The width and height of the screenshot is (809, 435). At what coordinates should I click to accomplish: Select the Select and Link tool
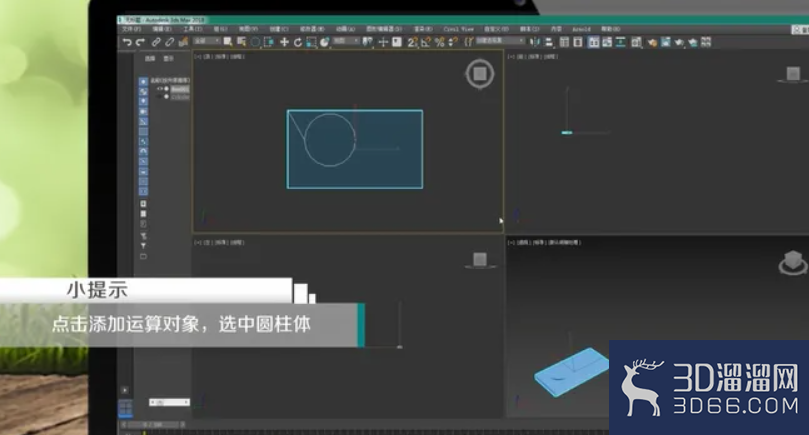pyautogui.click(x=156, y=42)
